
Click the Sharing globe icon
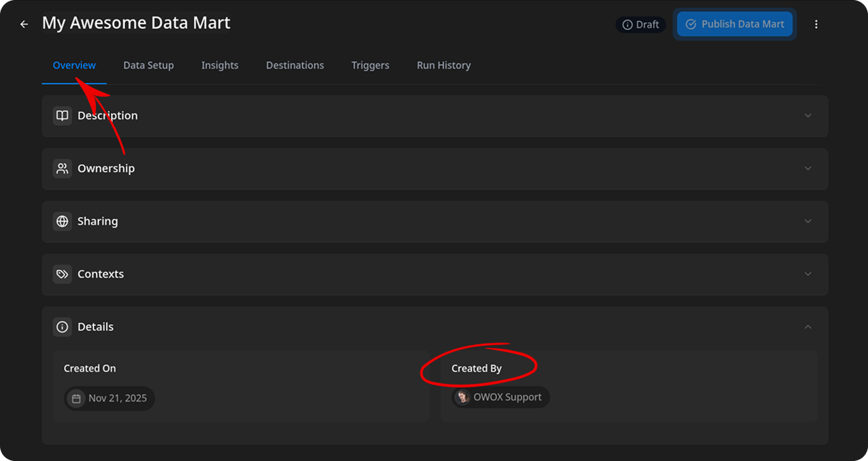coord(62,221)
